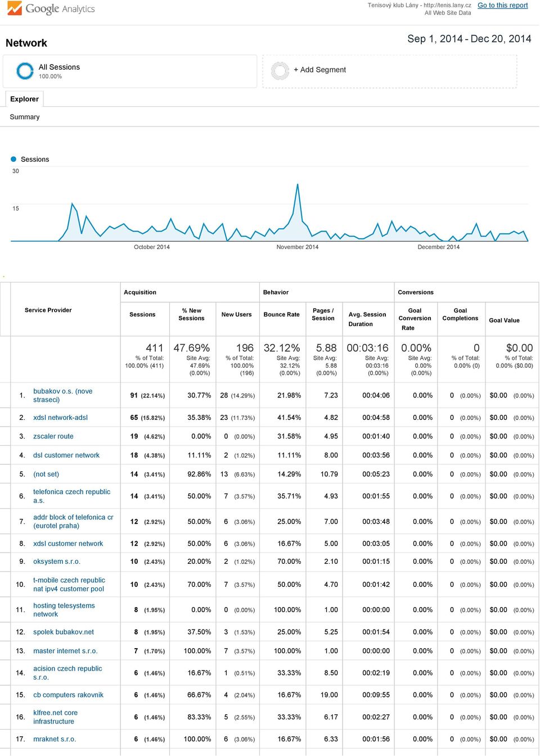The height and width of the screenshot is (756, 540).
Task: Open t-mobile czech republic nat ipv4 link
Action: [69, 585]
